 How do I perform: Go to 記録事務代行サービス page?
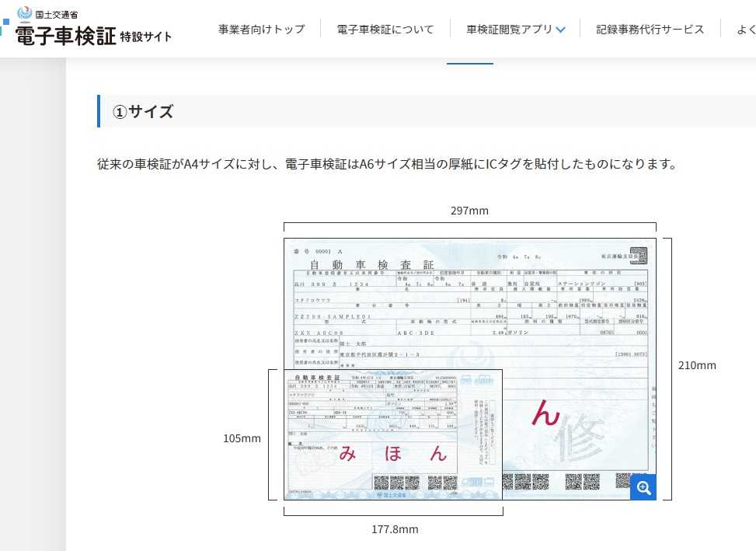coord(650,30)
